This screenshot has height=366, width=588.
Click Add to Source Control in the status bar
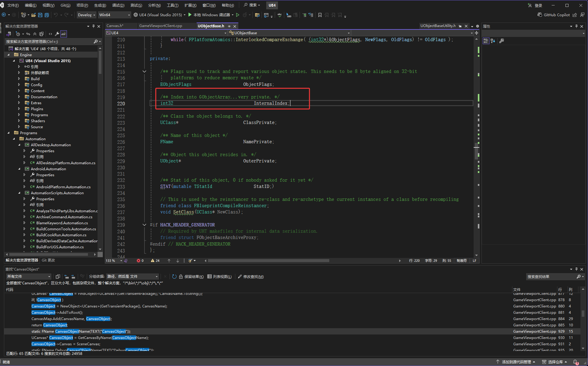point(516,362)
